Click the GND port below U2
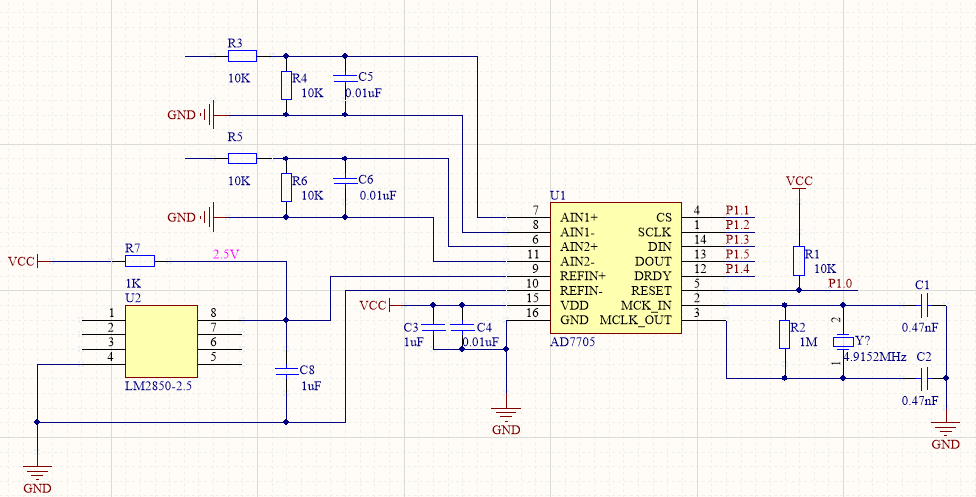 coord(37,471)
